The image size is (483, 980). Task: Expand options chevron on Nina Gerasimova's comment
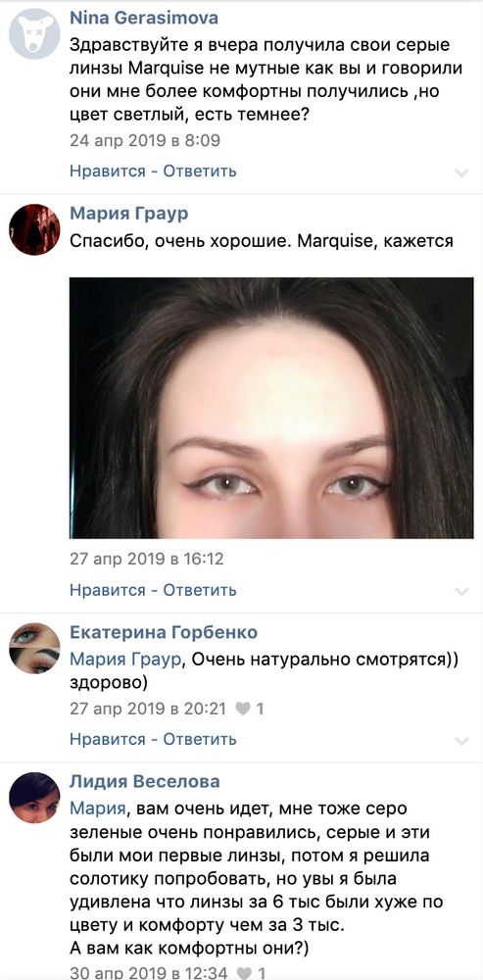coord(461,172)
